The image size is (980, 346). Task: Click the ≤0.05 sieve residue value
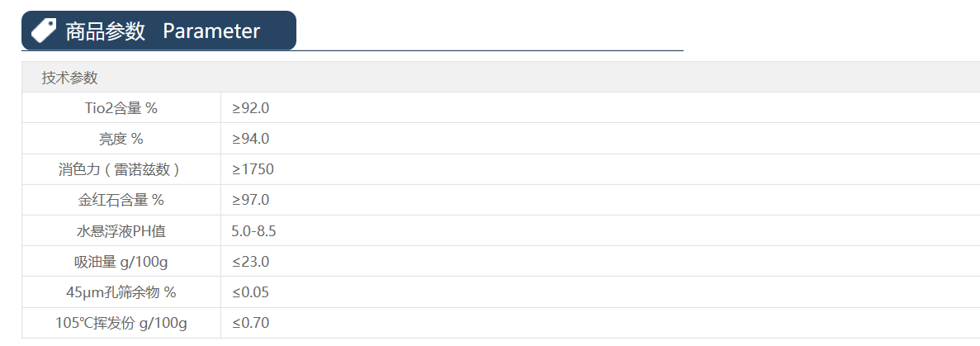point(250,292)
